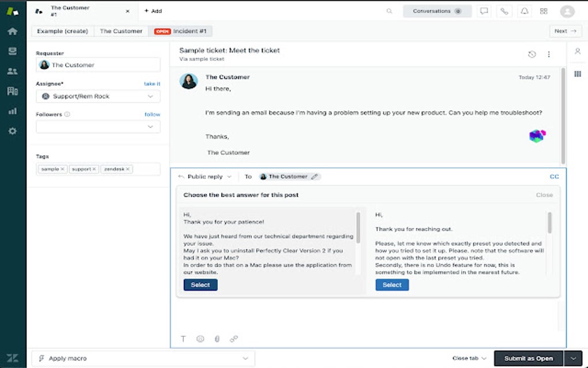Click the second answer's scrollbar
The width and height of the screenshot is (588, 368).
pos(550,223)
